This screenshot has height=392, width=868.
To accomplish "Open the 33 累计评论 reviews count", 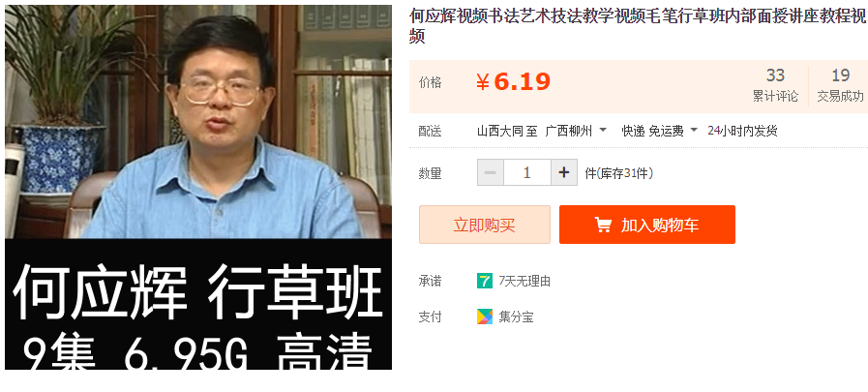I will point(775,85).
